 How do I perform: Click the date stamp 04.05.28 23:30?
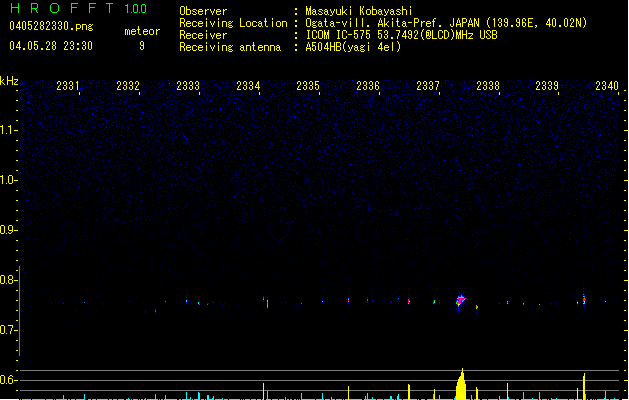point(51,46)
